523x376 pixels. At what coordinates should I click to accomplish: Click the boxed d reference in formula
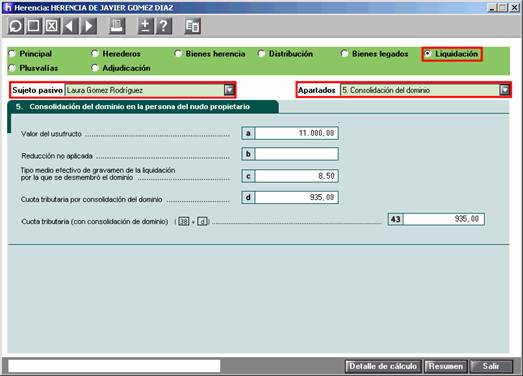202,221
